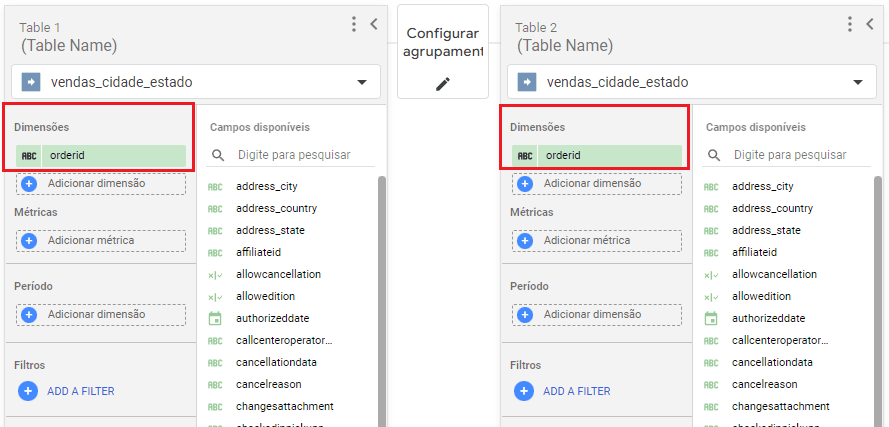The height and width of the screenshot is (427, 889).
Task: Click calendar icon beside authorizeddate in Table 1
Action: tap(215, 318)
